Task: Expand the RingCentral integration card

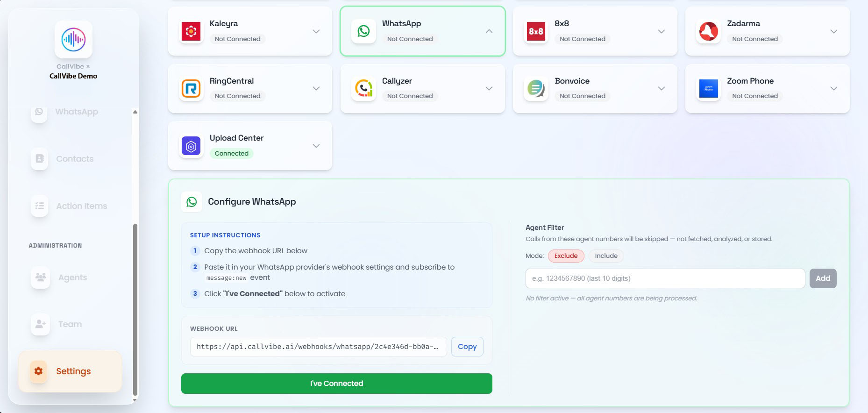Action: tap(316, 88)
